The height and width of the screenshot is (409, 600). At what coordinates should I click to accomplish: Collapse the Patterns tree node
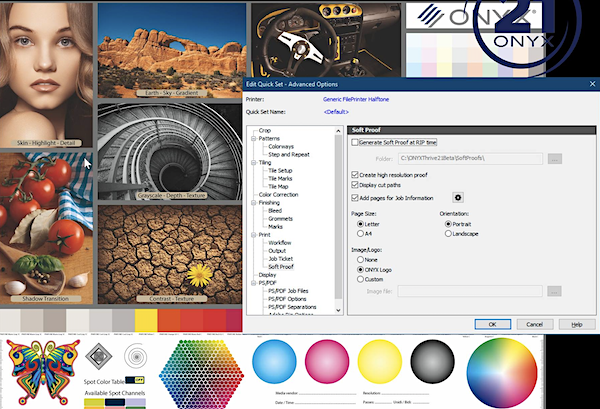(253, 139)
